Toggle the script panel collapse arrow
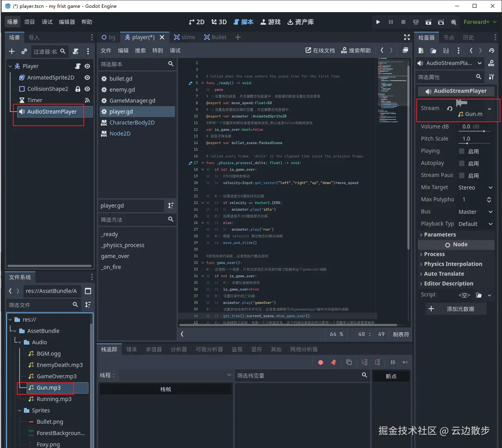Image resolution: width=502 pixels, height=448 pixels. (x=182, y=334)
